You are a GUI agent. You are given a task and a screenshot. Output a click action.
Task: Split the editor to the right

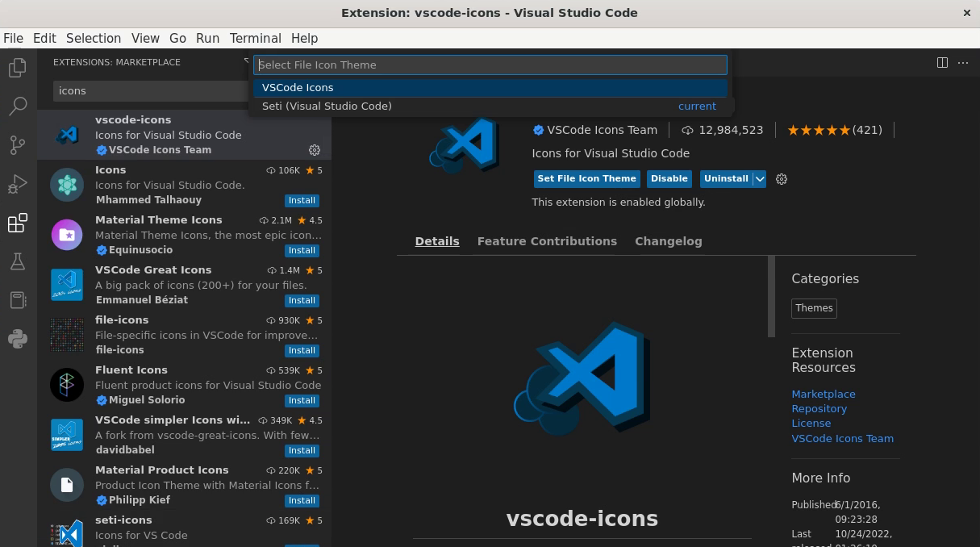click(942, 62)
